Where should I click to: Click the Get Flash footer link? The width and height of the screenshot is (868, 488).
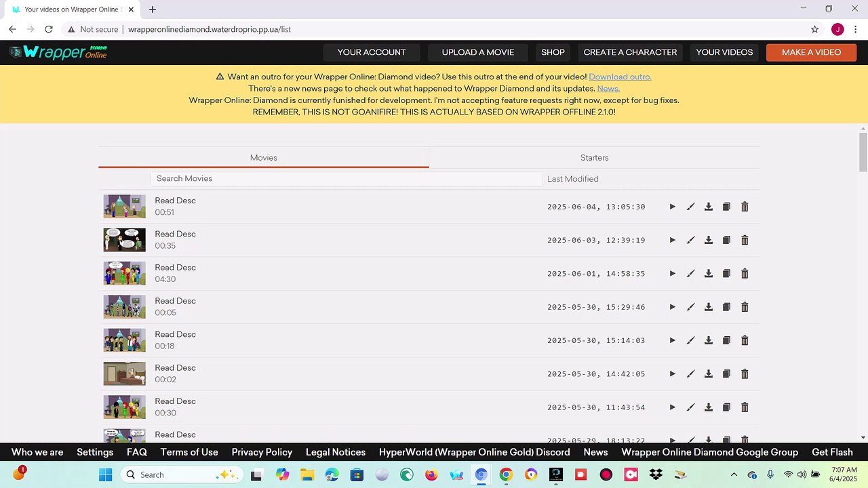[833, 452]
